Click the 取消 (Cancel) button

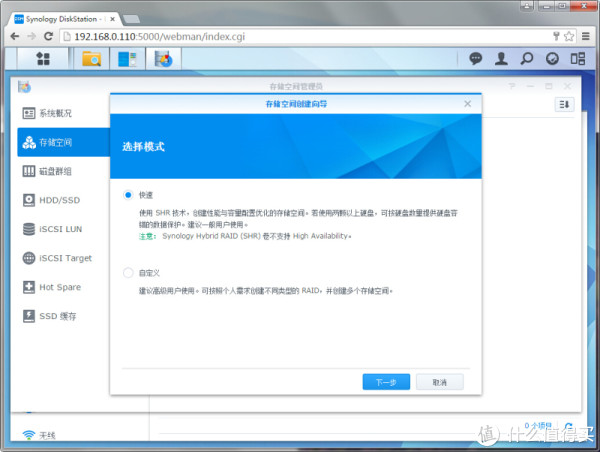click(x=439, y=382)
